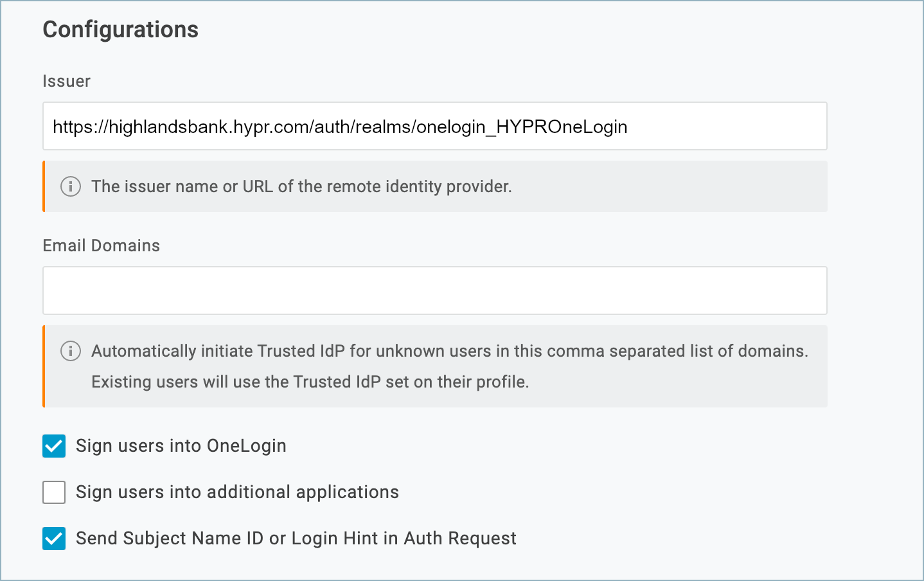Click the "Automatically initiate Trusted IdP" hint line
924x581 pixels.
click(x=449, y=351)
